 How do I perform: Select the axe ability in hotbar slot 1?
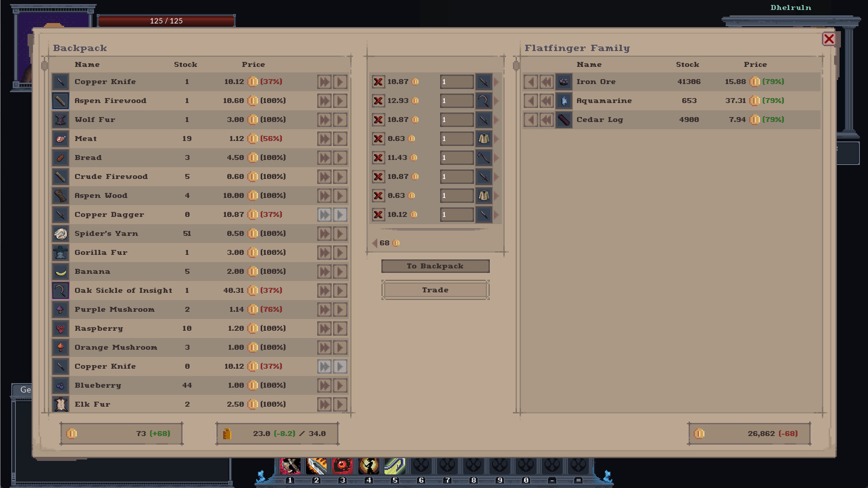click(291, 465)
